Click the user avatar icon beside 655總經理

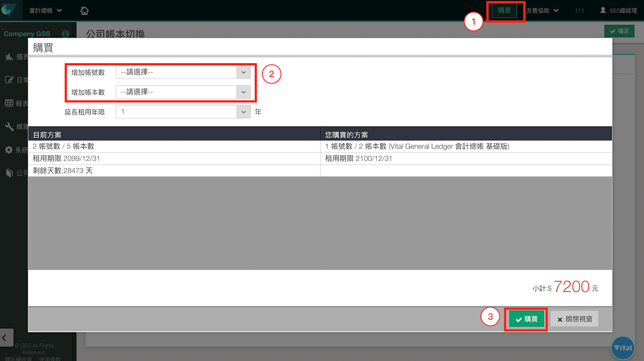click(603, 10)
